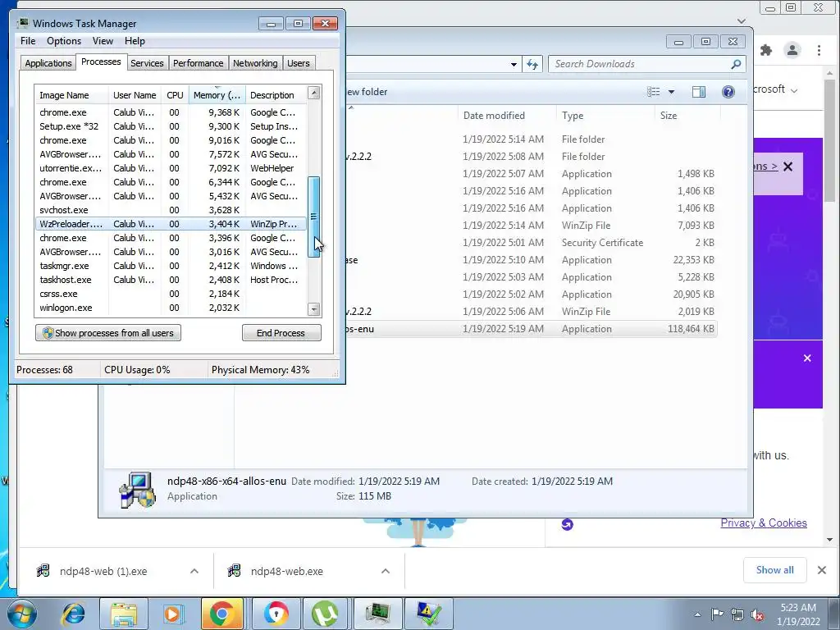
Task: Open the Chrome profile avatar
Action: (792, 50)
